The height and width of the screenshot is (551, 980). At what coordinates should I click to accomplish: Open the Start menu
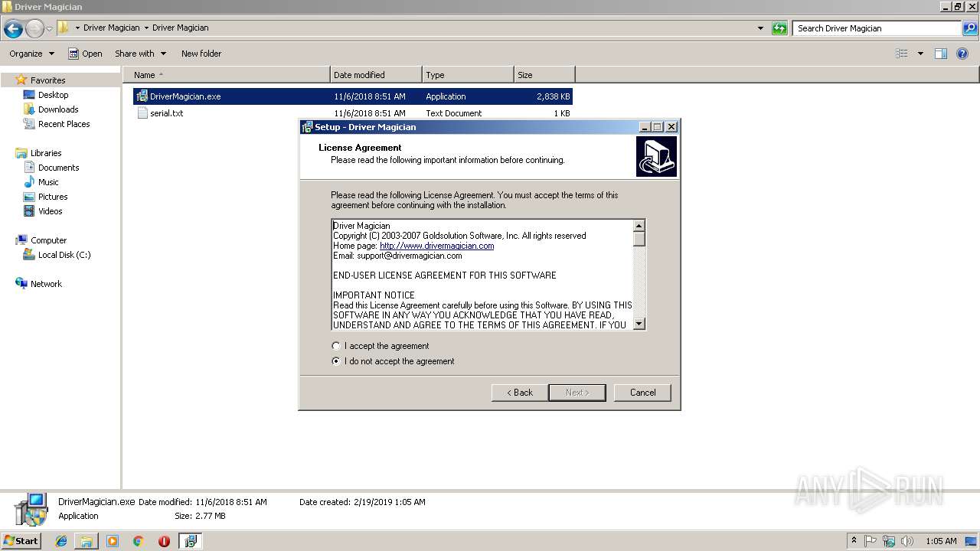click(x=21, y=541)
